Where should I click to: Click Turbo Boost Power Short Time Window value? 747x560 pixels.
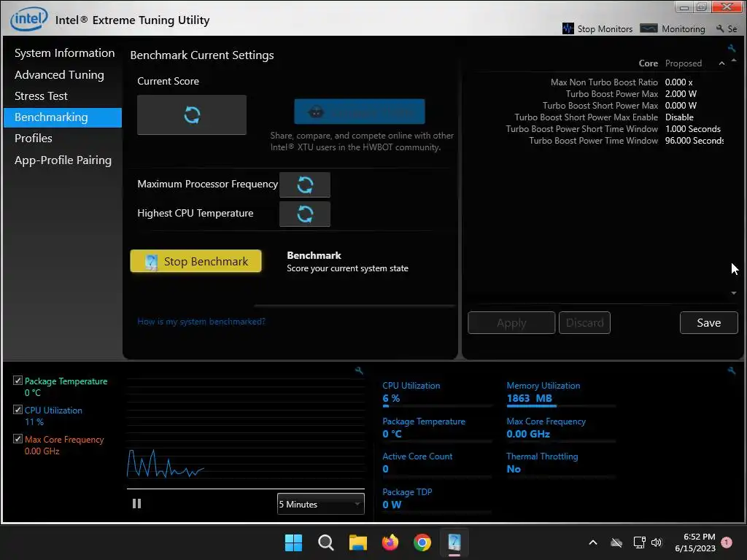(x=693, y=129)
